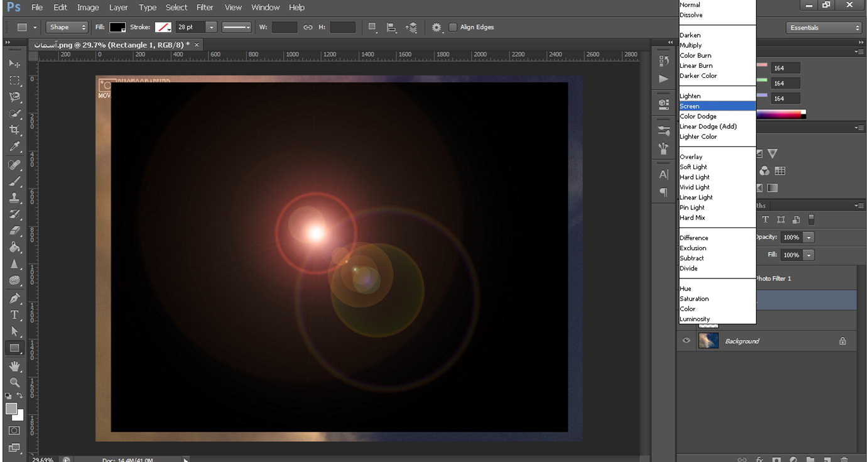Open path alignment options
The height and width of the screenshot is (462, 868).
(392, 27)
